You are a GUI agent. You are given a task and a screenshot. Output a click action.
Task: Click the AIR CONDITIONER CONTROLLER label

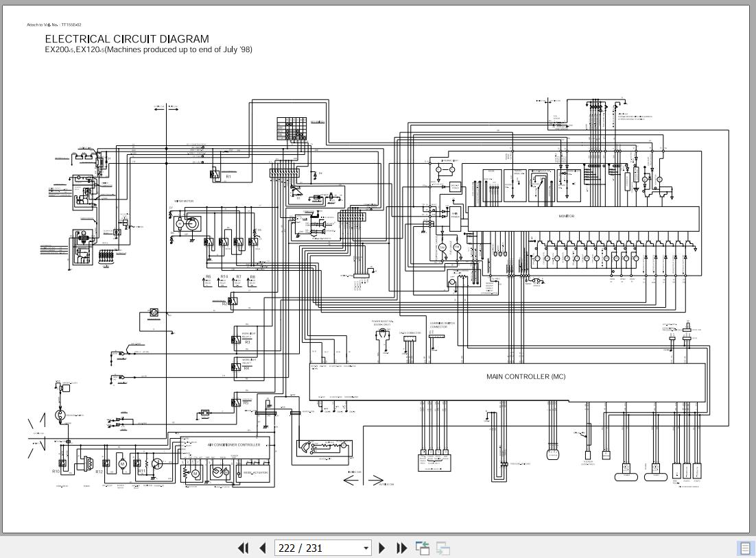click(234, 445)
